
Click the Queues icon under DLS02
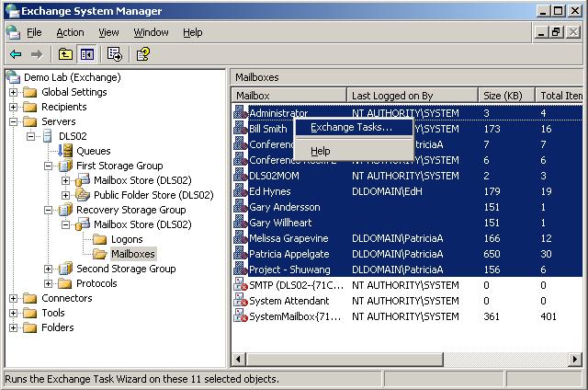click(65, 151)
